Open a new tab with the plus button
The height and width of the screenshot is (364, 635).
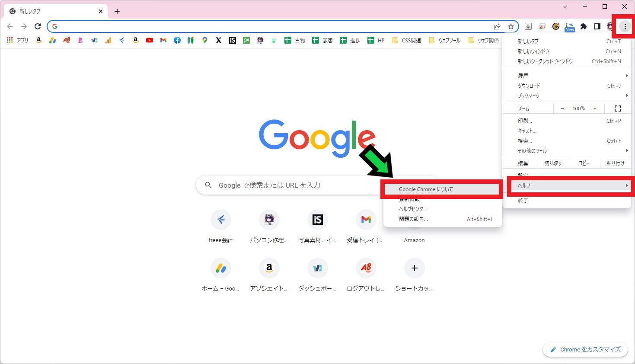[x=117, y=11]
